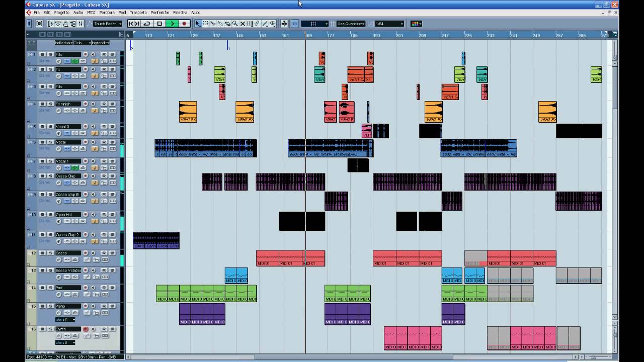Screen dimensions: 644x362
Task: Open the MIDI menu
Action: coord(91,12)
